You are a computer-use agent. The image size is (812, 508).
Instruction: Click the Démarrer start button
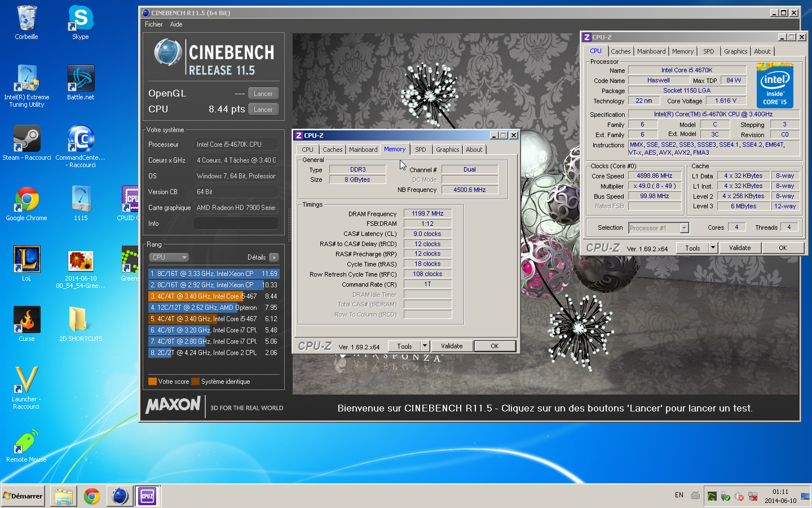point(23,496)
